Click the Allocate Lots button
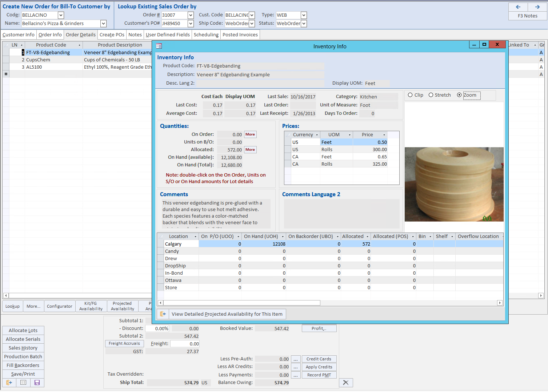Image resolution: width=548 pixels, height=392 pixels. (23, 330)
